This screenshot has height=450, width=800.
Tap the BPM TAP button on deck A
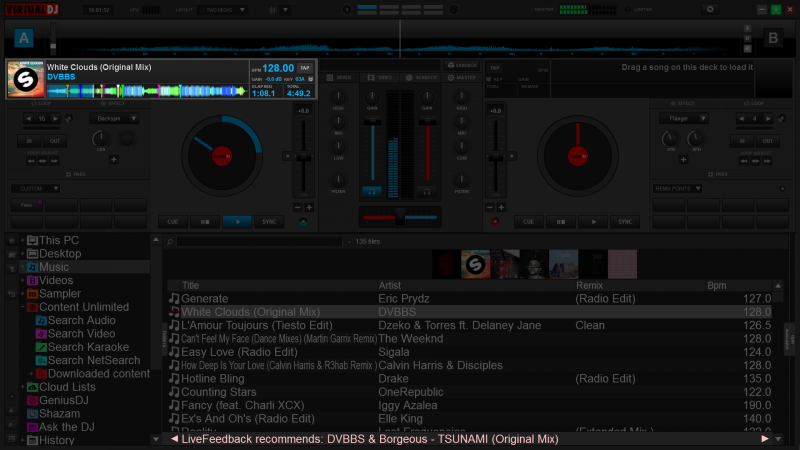click(x=305, y=68)
